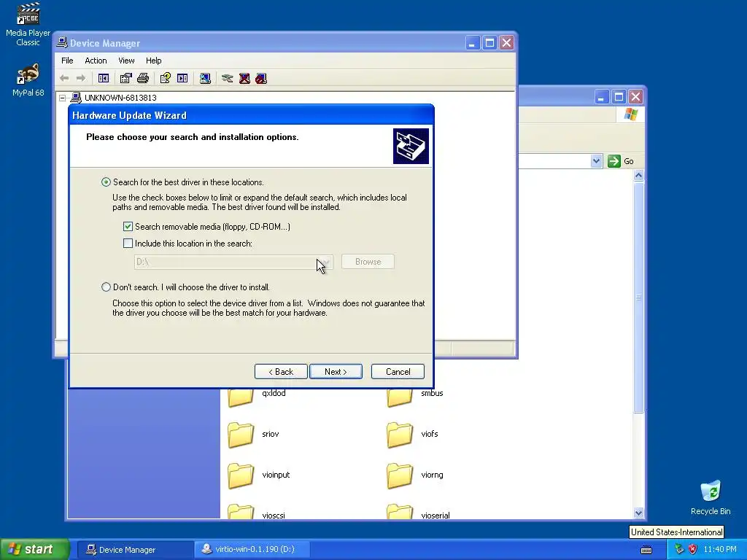Open the Recycle Bin desktop icon
747x560 pixels.
coord(711,497)
